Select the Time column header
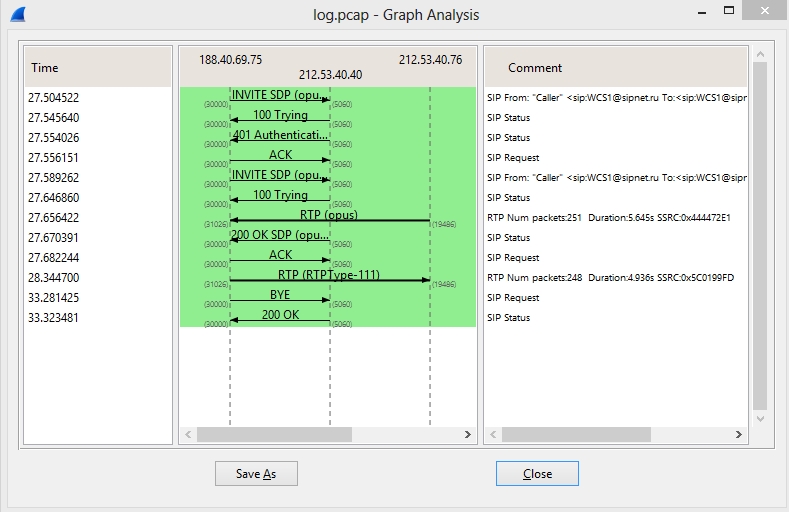This screenshot has width=789, height=512. coord(98,68)
